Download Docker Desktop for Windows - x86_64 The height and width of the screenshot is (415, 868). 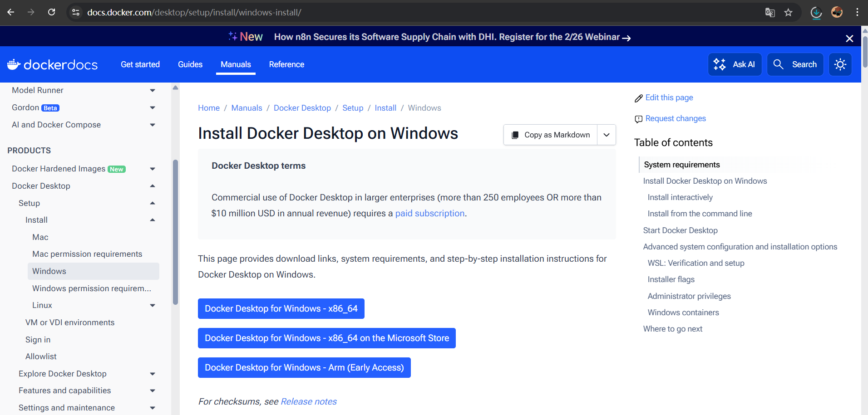(x=281, y=308)
